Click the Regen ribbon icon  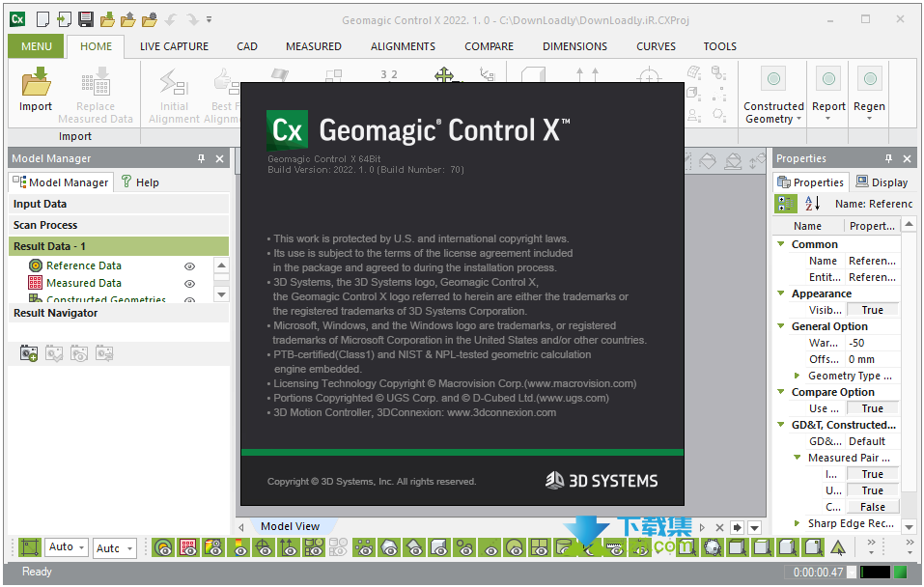[869, 79]
